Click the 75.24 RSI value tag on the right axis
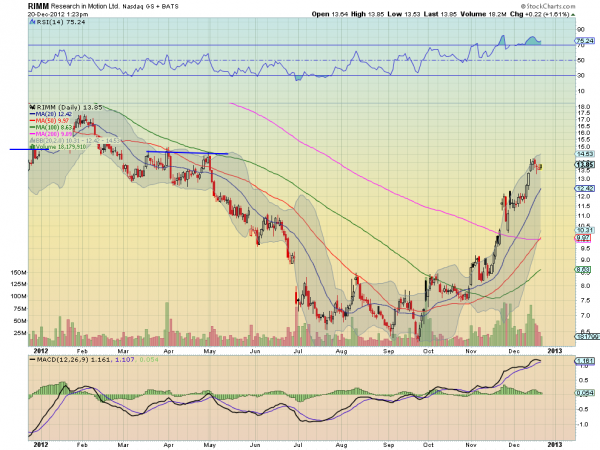The width and height of the screenshot is (600, 450). (585, 41)
